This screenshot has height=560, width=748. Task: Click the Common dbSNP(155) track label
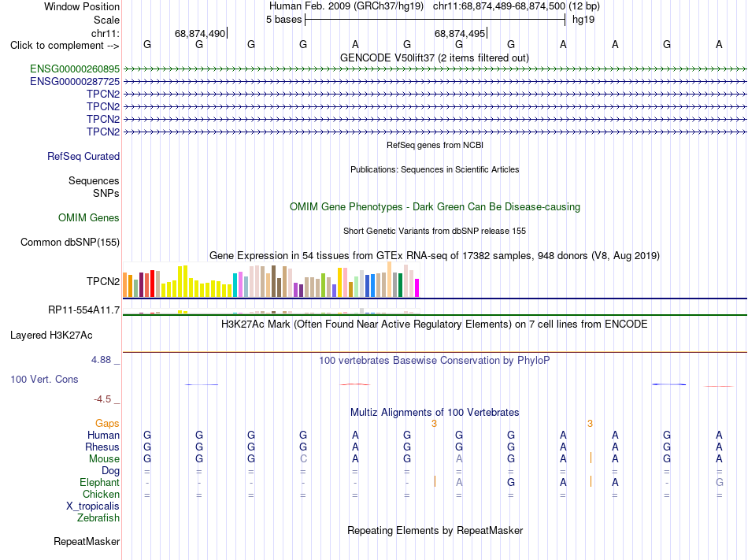[70, 243]
